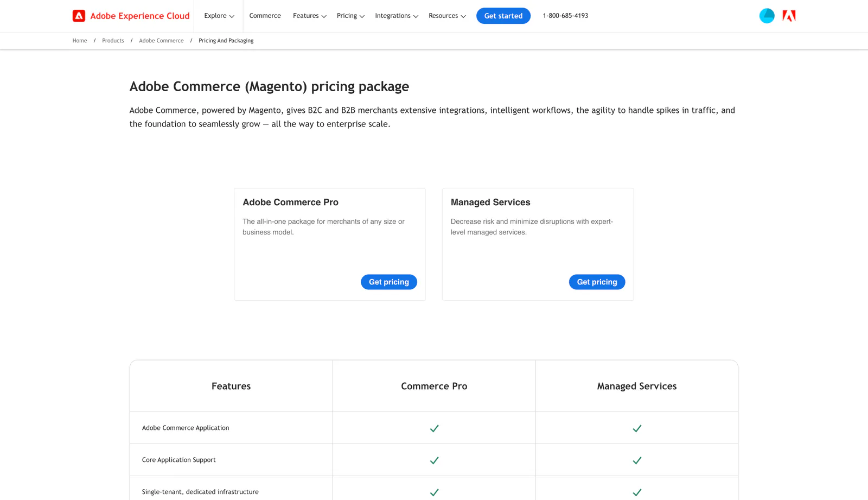
Task: Click the red Adobe logo icon
Action: point(789,16)
